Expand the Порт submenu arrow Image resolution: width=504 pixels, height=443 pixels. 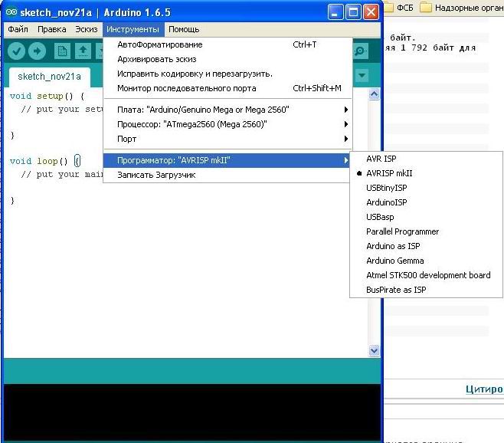pyautogui.click(x=346, y=139)
